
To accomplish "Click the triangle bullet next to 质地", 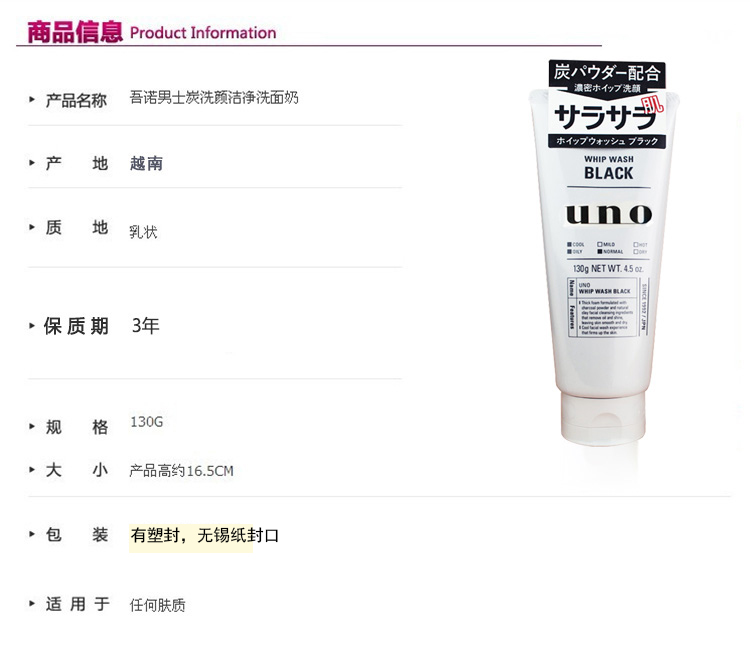I will (x=32, y=227).
